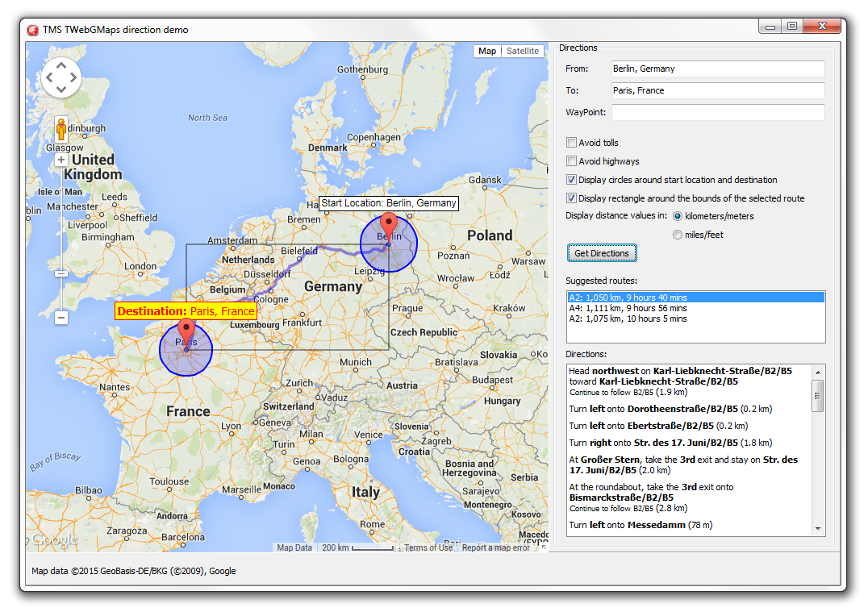Click the Start Location: Berlin, Germany label
The width and height of the screenshot is (868, 612).
point(389,203)
